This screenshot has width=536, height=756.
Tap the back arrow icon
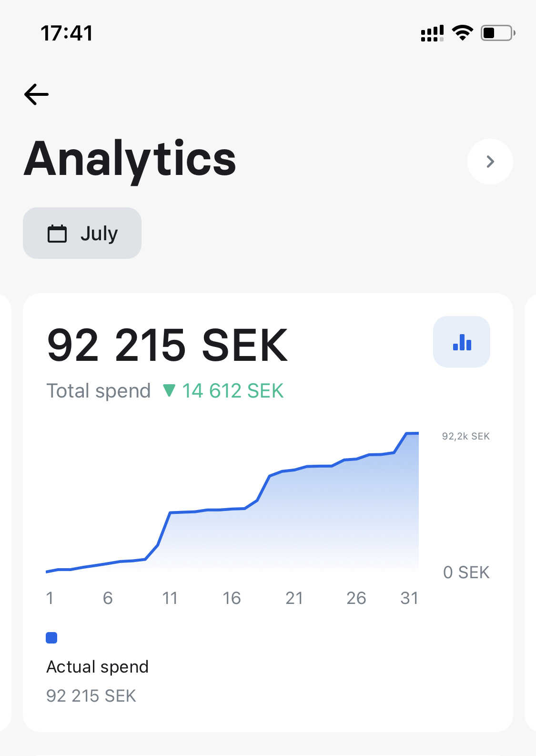click(37, 94)
